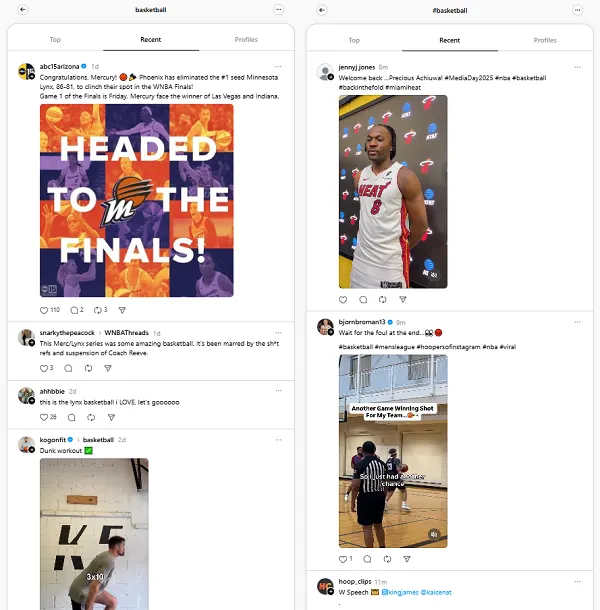This screenshot has width=600, height=610.
Task: Comment on bjornbroman13's game winning shot post
Action: tap(367, 559)
